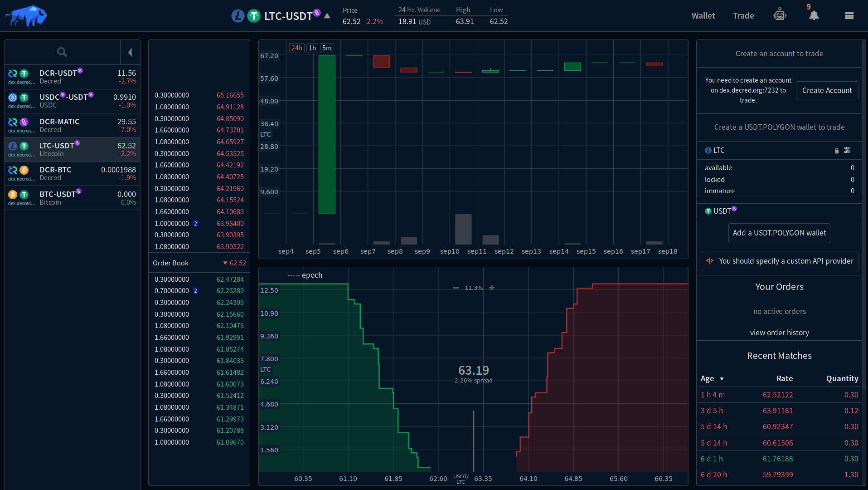Screen dimensions: 868x490
Task: Click buy order at 61.92991
Action: 199,338
